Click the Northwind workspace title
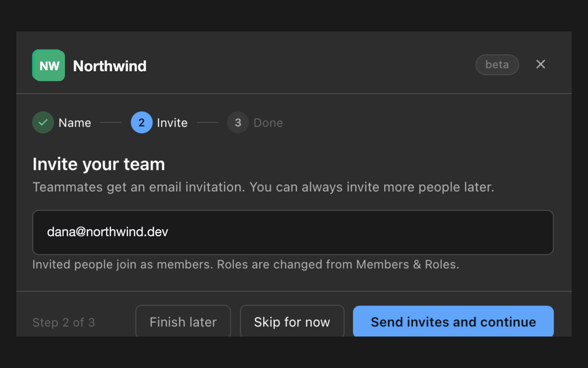This screenshot has height=368, width=588. (x=109, y=66)
